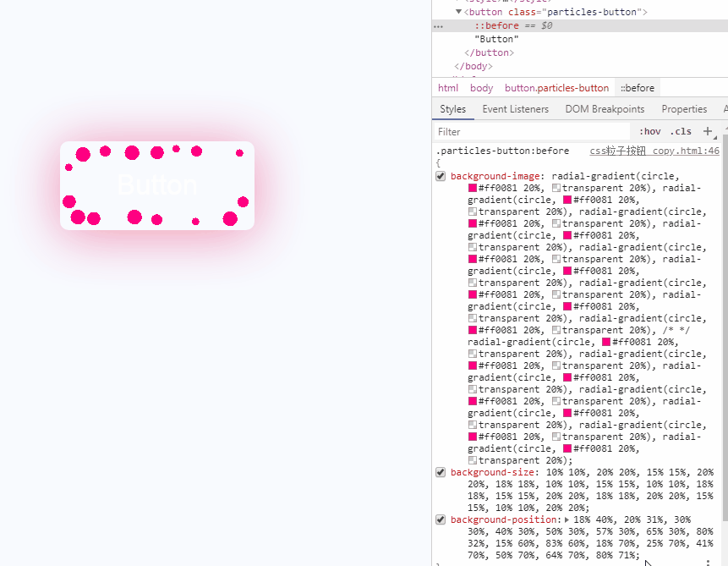Click the background-position property name
This screenshot has height=566, width=728.
point(503,519)
